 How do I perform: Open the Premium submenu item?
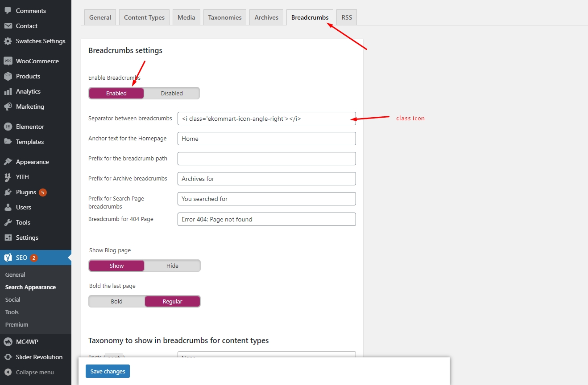tap(17, 324)
